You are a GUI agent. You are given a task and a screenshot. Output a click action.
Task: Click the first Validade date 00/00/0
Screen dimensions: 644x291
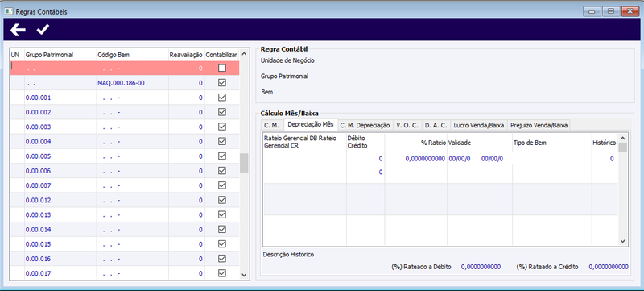click(x=460, y=159)
